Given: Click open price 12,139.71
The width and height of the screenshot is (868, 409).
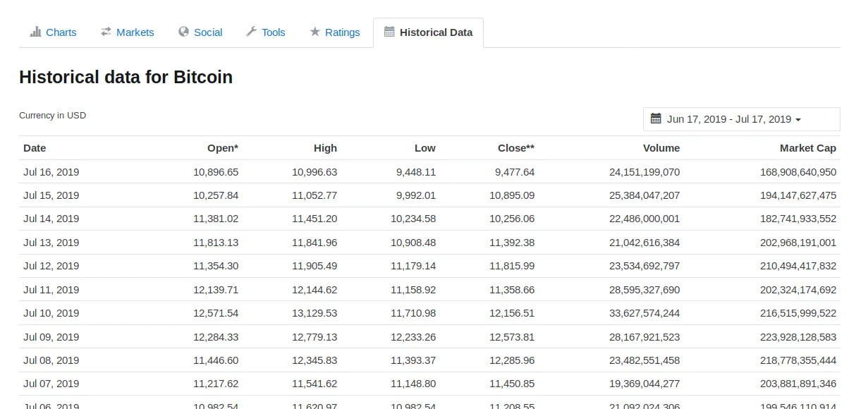Looking at the screenshot, I should [x=216, y=290].
